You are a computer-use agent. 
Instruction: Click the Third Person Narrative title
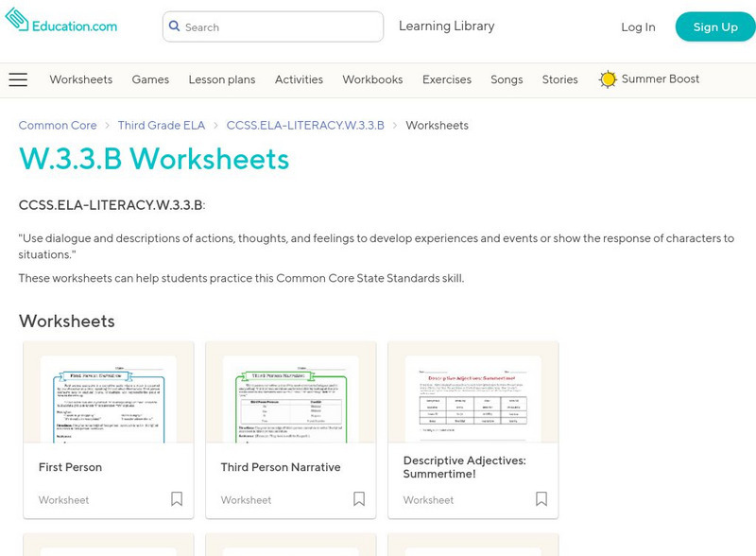pyautogui.click(x=281, y=467)
